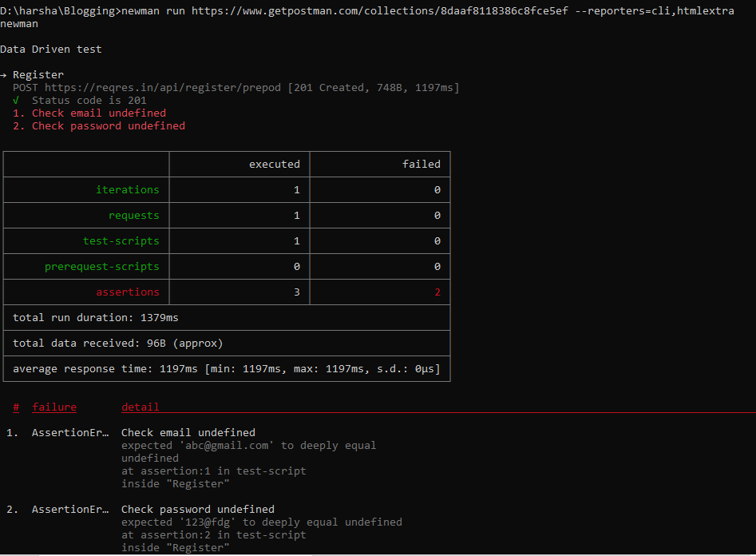Click the 'iterations' row label

pos(127,189)
